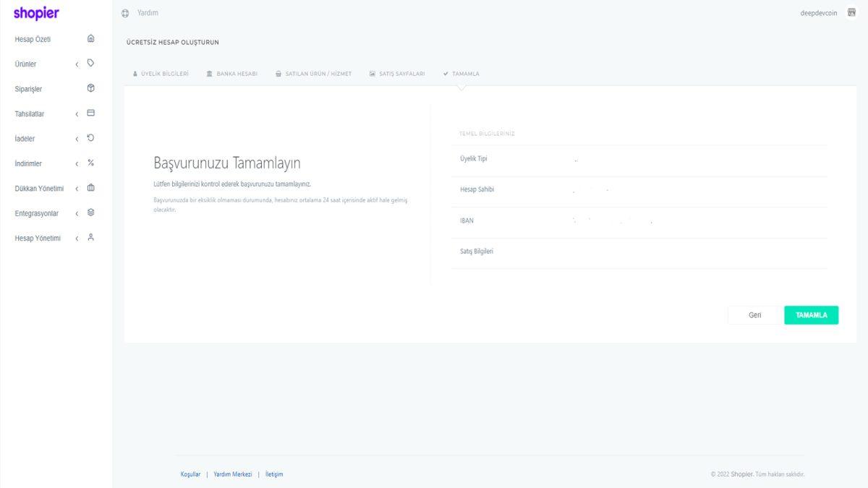
Task: Click the Dükkan Yönetimi store icon
Action: tap(90, 188)
